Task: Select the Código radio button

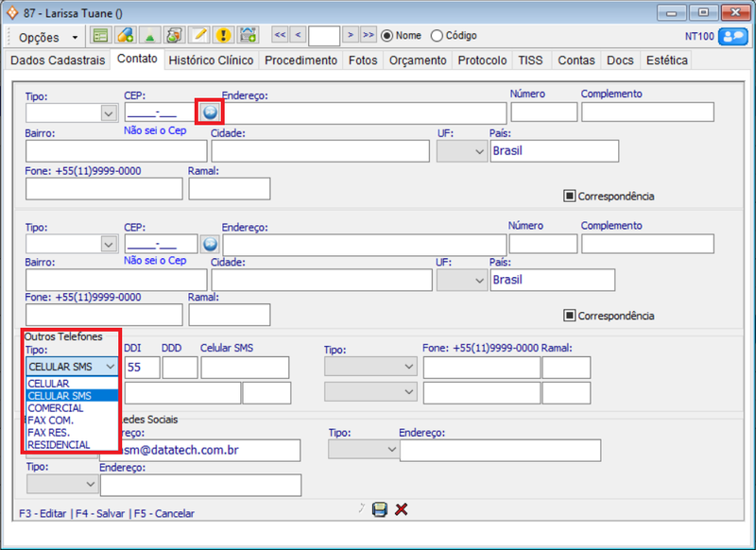Action: 437,36
